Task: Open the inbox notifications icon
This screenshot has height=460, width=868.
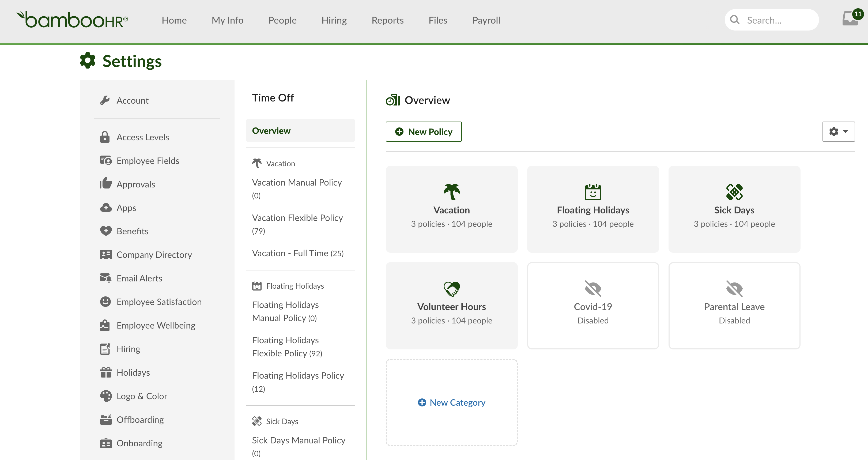Action: tap(850, 19)
